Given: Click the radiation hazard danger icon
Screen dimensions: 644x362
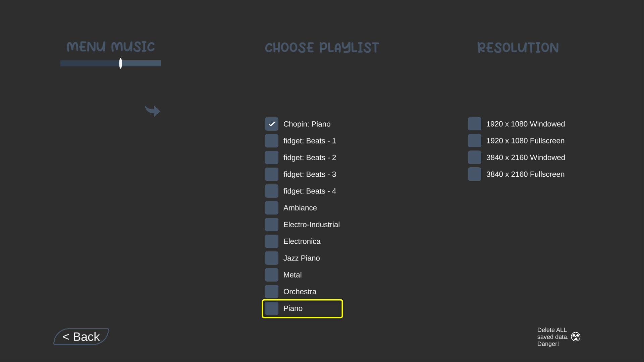Looking at the screenshot, I should click(576, 337).
